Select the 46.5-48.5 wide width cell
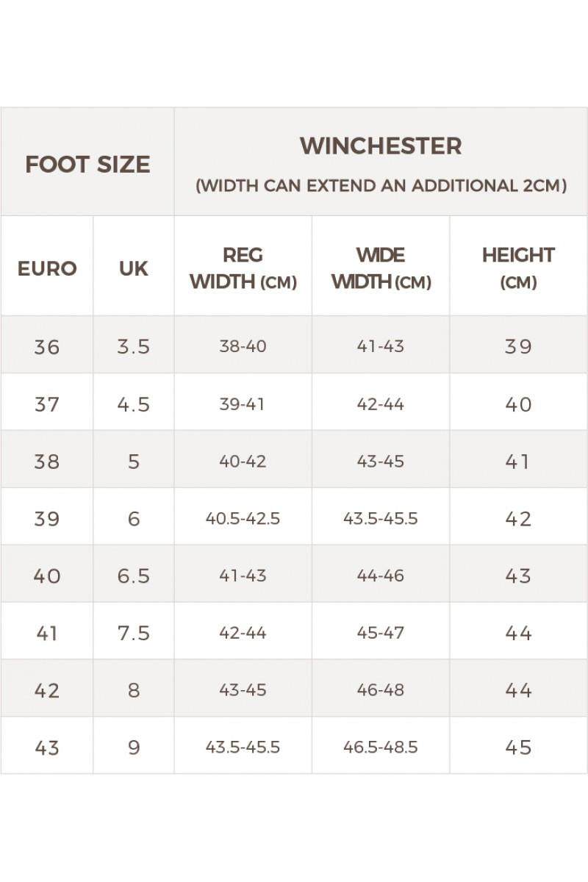This screenshot has width=588, height=882. pyautogui.click(x=381, y=747)
